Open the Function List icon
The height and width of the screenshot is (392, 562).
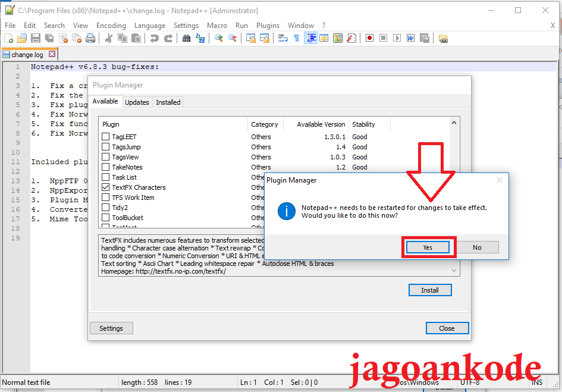(x=351, y=38)
